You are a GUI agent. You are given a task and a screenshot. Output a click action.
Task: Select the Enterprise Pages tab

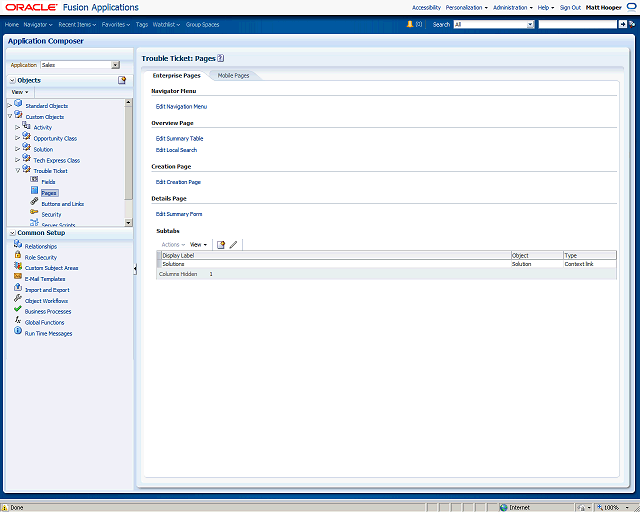[176, 76]
